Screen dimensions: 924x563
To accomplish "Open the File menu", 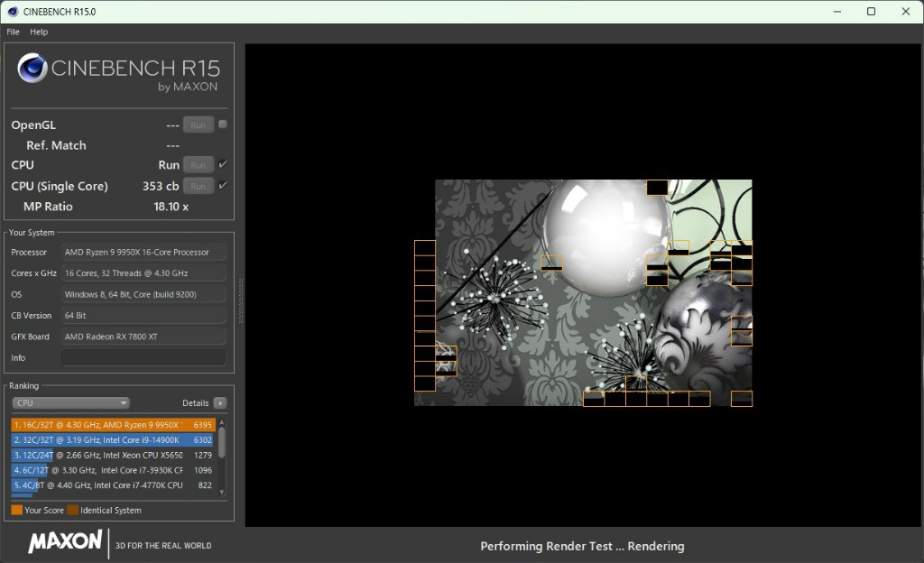I will (x=13, y=32).
